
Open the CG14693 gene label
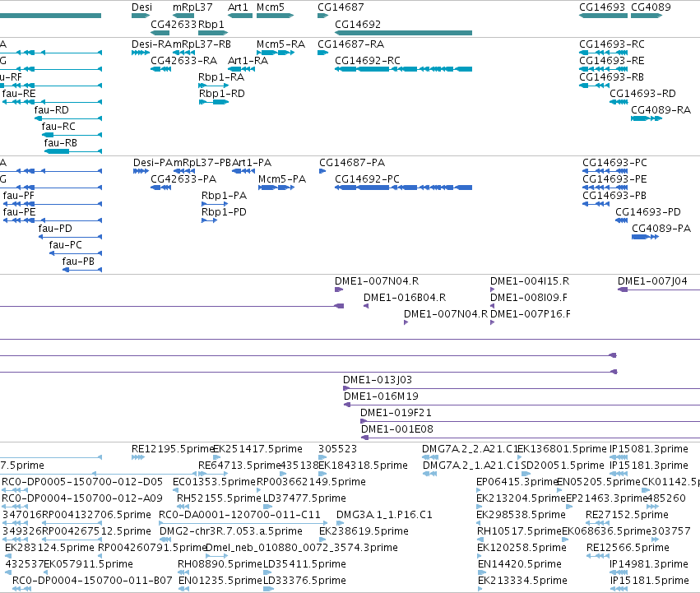pos(602,7)
